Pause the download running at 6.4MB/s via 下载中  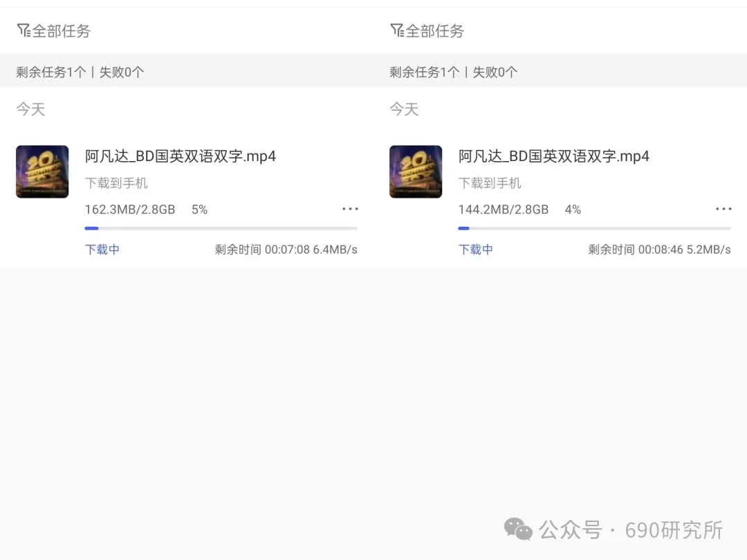[x=102, y=250]
